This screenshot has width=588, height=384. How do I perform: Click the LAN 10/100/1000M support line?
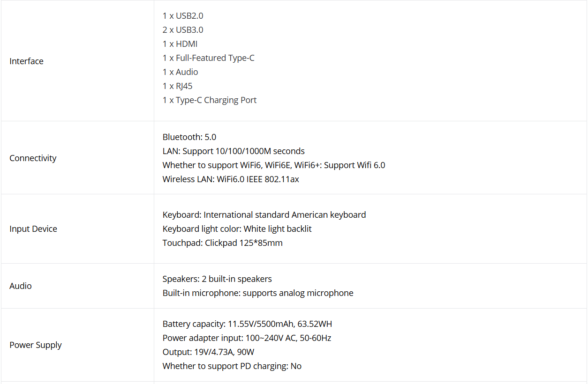(x=234, y=151)
